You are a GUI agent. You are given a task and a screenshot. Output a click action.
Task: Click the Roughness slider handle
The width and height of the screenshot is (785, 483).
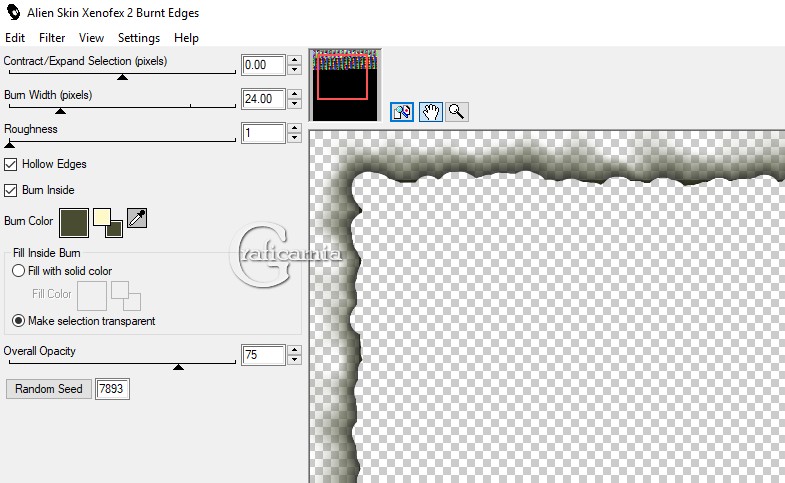(10, 145)
